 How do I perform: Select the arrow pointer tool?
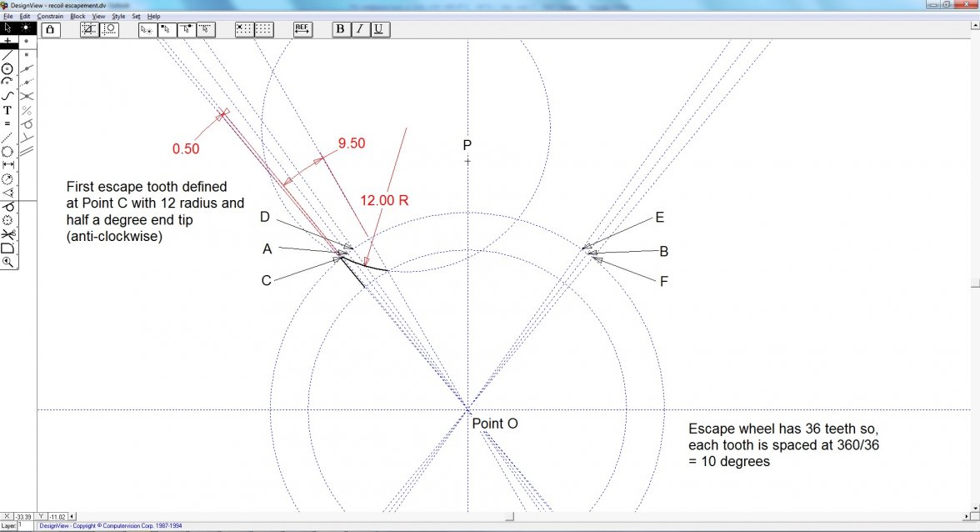(x=7, y=28)
